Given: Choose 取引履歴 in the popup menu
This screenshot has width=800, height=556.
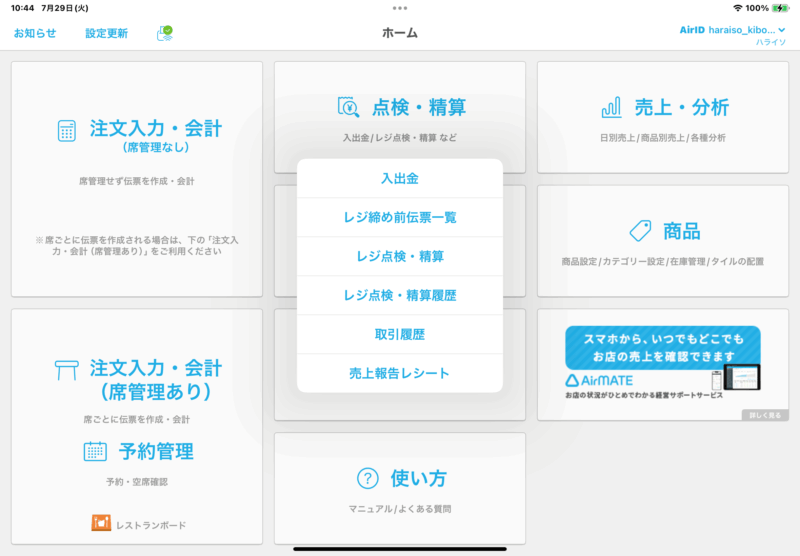Looking at the screenshot, I should (399, 334).
